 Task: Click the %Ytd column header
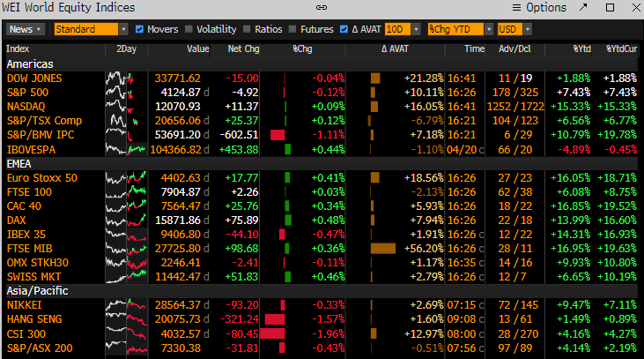tap(582, 49)
